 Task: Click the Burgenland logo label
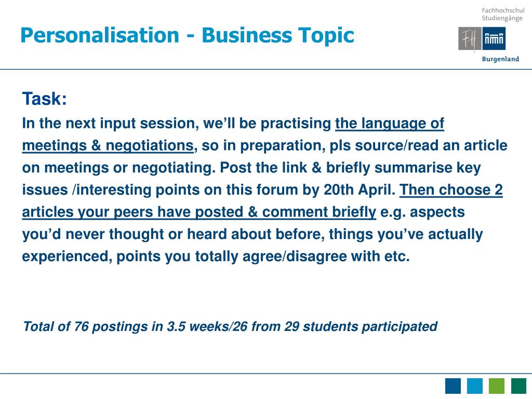[500, 59]
